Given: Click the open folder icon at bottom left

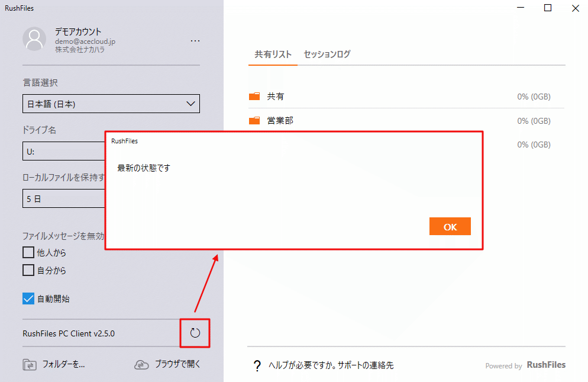Looking at the screenshot, I should pos(30,364).
